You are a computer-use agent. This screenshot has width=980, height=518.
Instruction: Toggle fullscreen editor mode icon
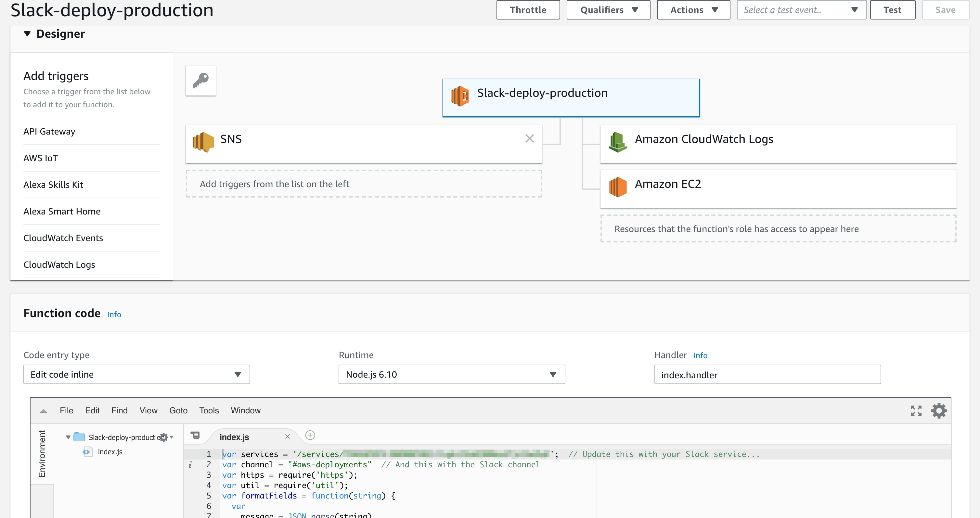click(x=916, y=411)
